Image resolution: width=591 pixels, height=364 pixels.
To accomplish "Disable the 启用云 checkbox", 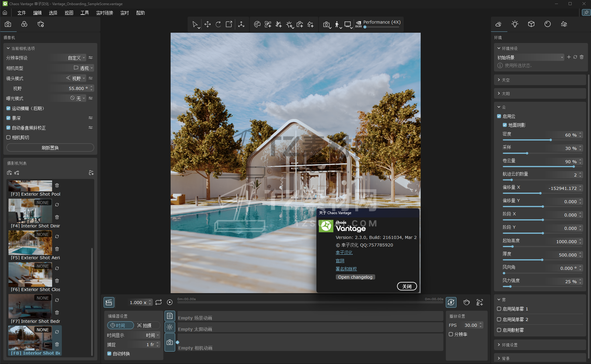I will (499, 116).
